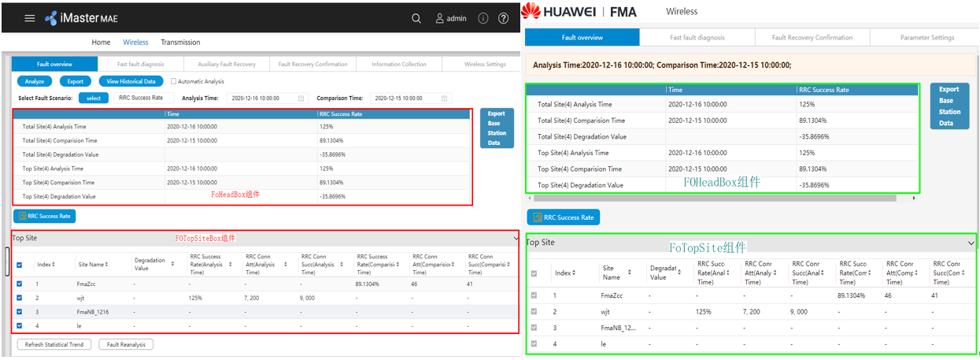This screenshot has width=980, height=360.
Task: Click Export Base Station Data in FMA window
Action: coord(949,106)
